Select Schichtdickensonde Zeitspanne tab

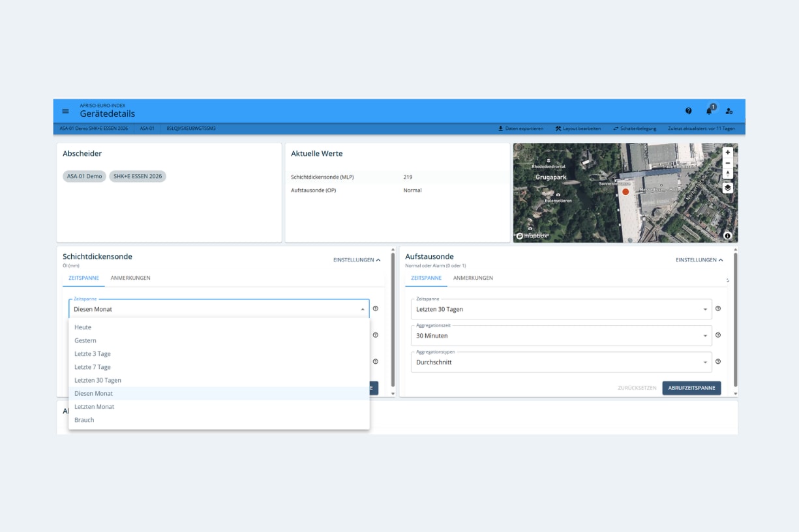pos(83,278)
